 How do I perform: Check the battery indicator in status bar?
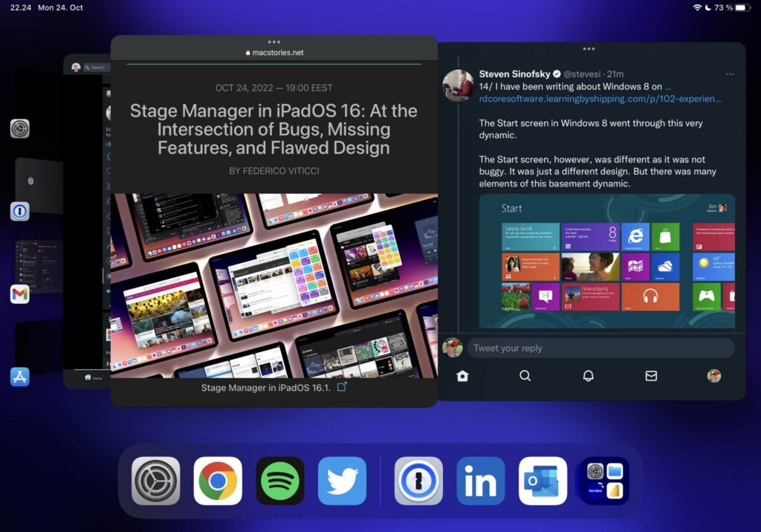[x=742, y=7]
